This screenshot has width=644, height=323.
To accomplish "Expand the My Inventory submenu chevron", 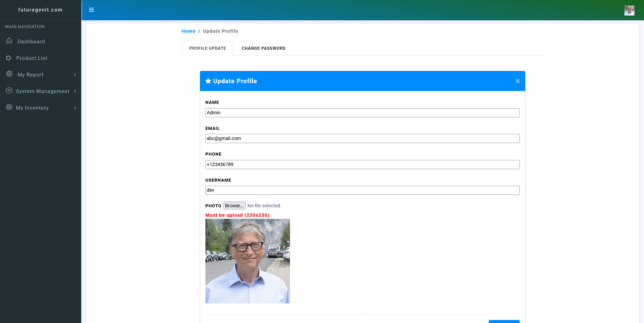I will click(75, 108).
